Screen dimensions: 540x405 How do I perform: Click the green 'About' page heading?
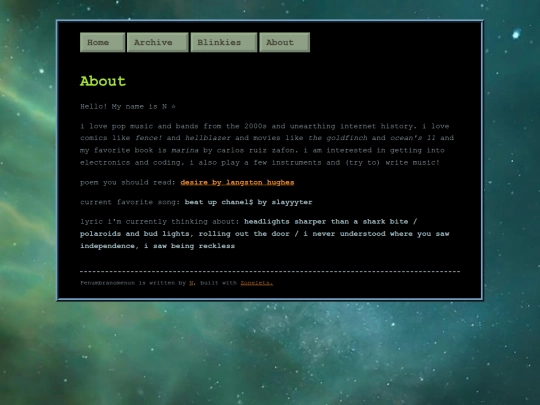click(103, 81)
